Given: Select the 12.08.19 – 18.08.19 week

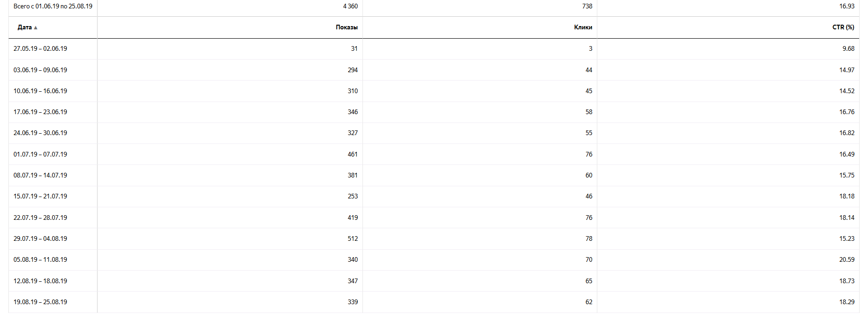Looking at the screenshot, I should (x=40, y=281).
